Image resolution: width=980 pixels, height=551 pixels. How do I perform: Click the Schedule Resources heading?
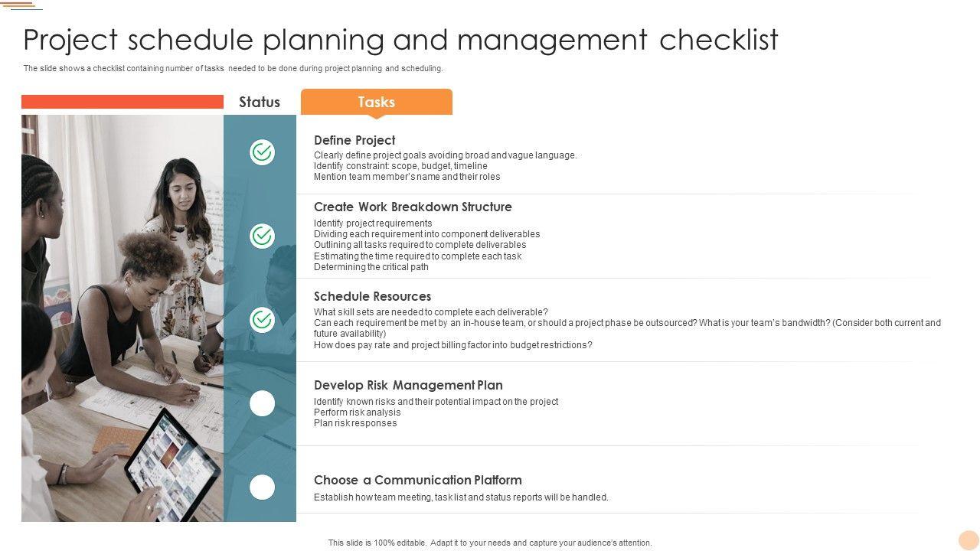tap(372, 296)
